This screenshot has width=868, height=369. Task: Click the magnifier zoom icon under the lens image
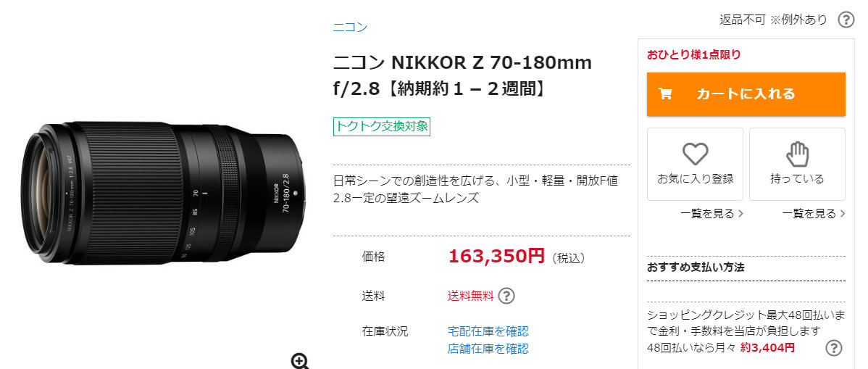300,361
